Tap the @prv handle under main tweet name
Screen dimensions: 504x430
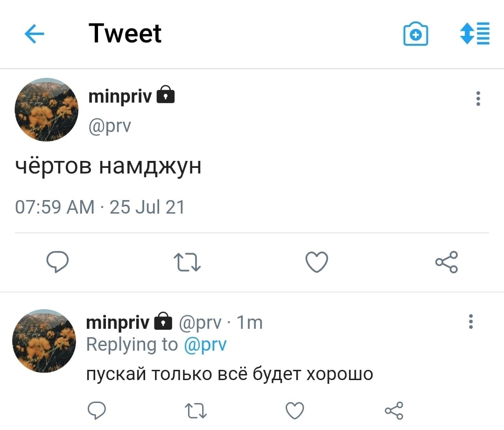[x=110, y=125]
